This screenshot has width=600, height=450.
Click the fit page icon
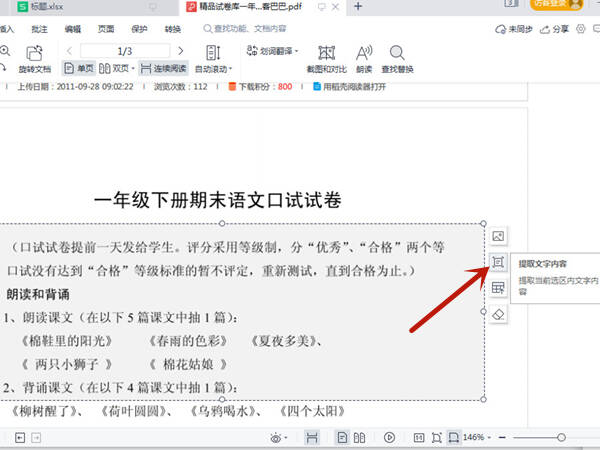[x=437, y=437]
